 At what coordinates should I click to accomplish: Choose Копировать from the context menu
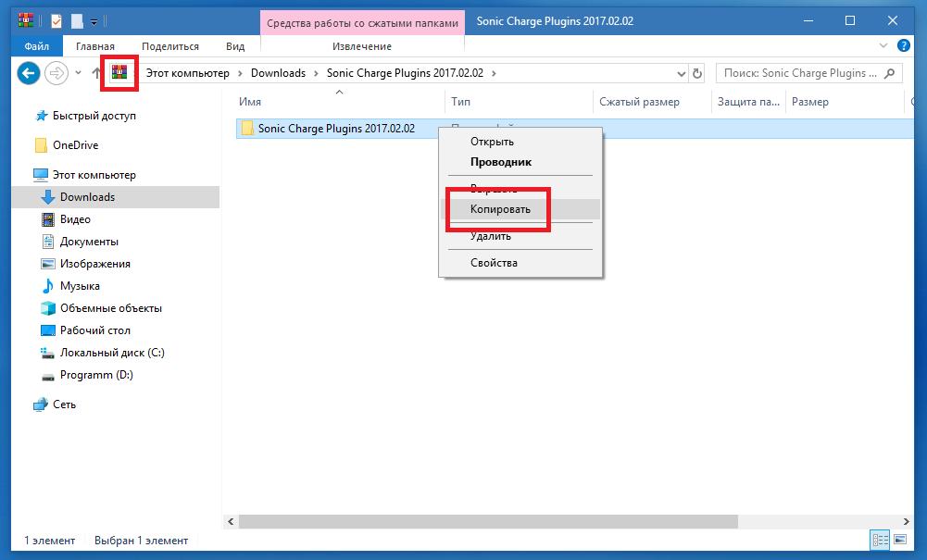click(520, 209)
